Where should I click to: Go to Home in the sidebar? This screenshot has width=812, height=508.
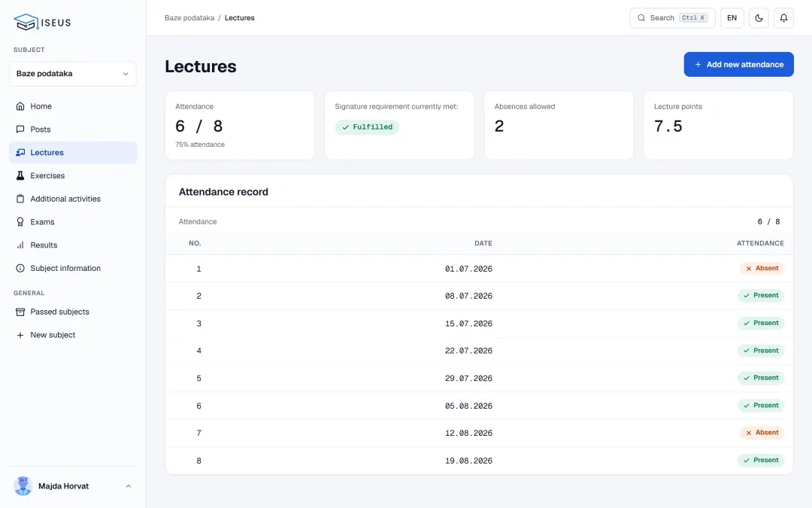tap(73, 106)
